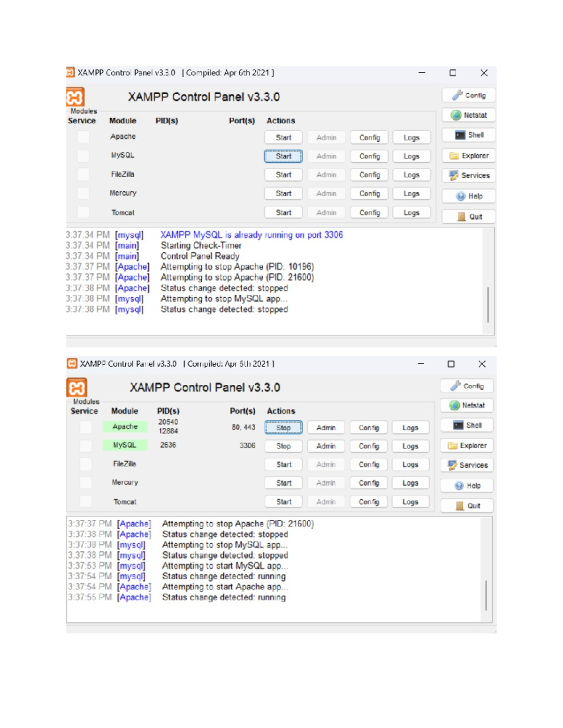Open Netstat in upper window
Image resolution: width=563 pixels, height=728 pixels.
point(469,115)
